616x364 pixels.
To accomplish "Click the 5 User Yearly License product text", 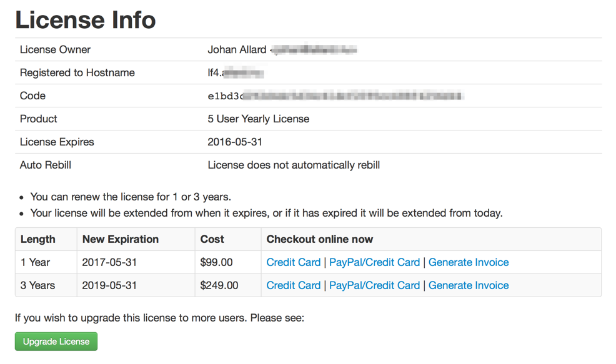I will (258, 119).
